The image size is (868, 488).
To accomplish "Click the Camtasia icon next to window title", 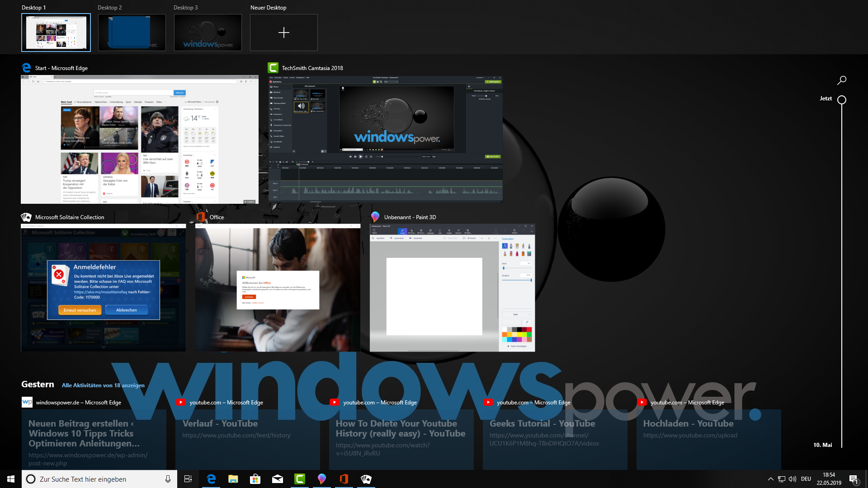I will pos(273,68).
